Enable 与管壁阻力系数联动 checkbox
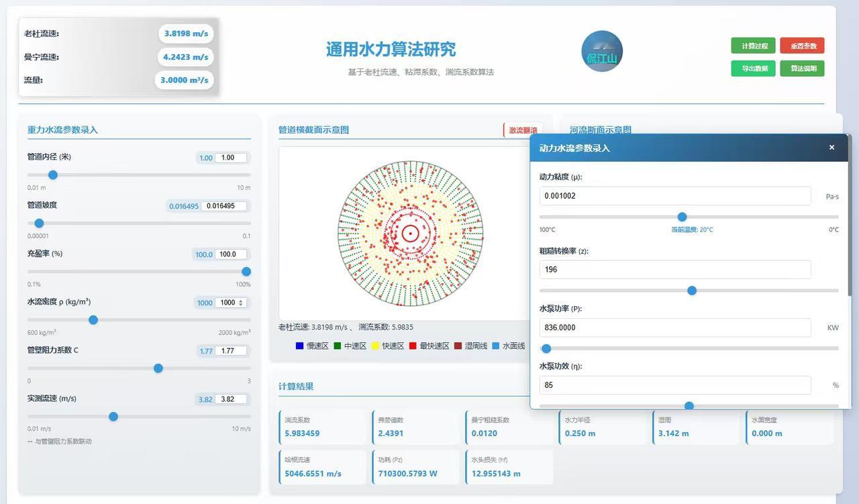Viewport: 859px width, 504px height. click(30, 441)
